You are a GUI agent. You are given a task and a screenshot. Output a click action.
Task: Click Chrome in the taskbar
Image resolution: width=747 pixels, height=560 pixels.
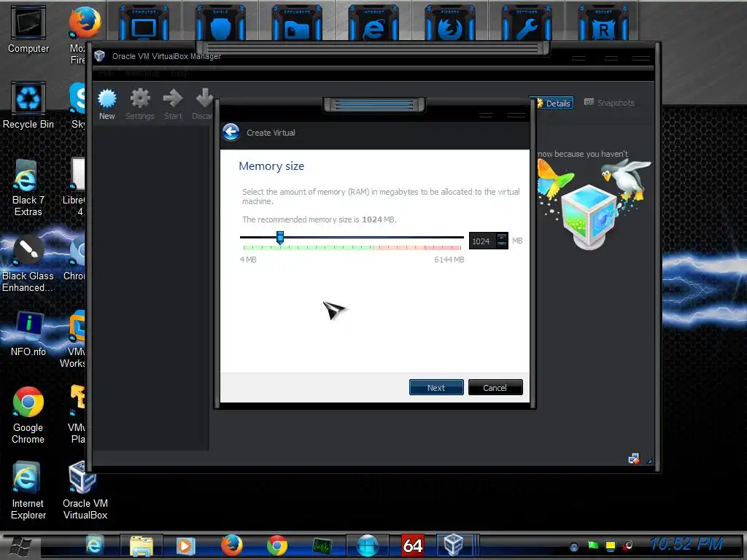coord(276,545)
